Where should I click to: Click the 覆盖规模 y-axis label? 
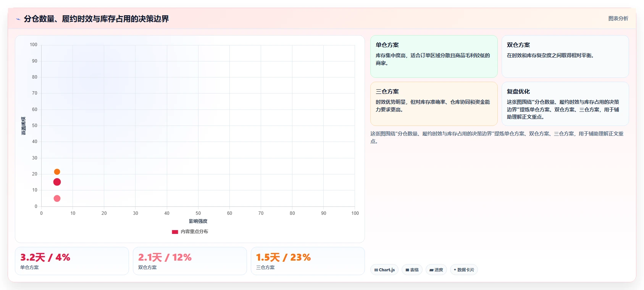coord(24,126)
